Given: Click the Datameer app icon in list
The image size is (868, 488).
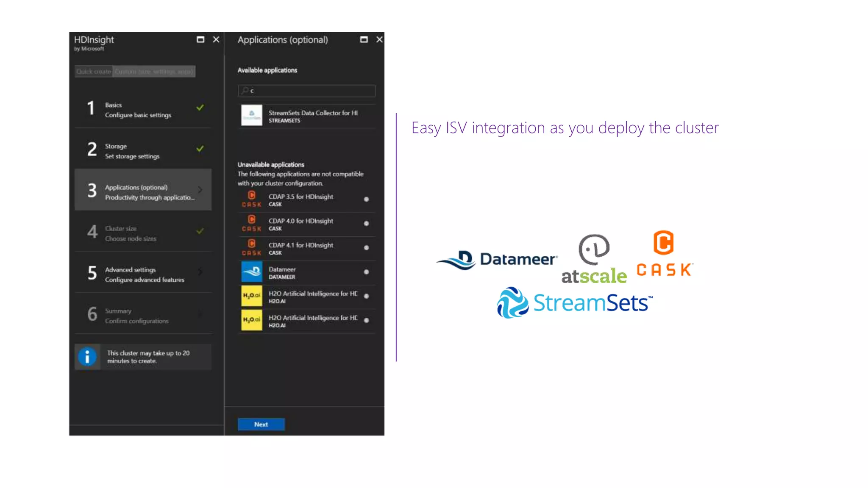Looking at the screenshot, I should 252,272.
